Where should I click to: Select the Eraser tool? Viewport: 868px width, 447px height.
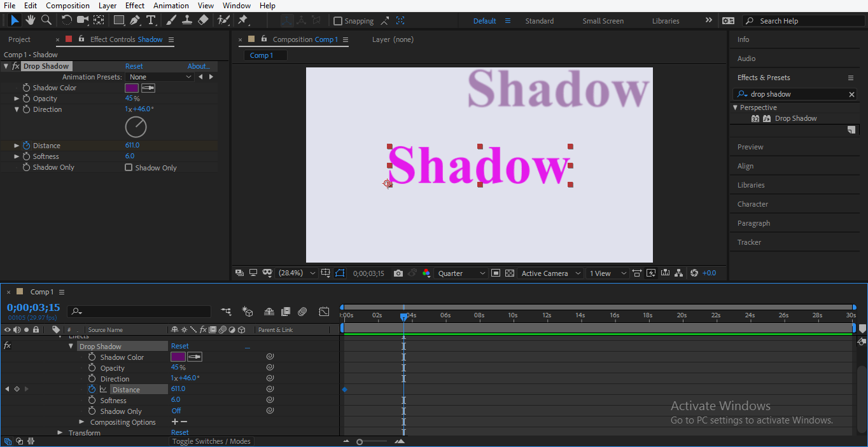tap(203, 20)
